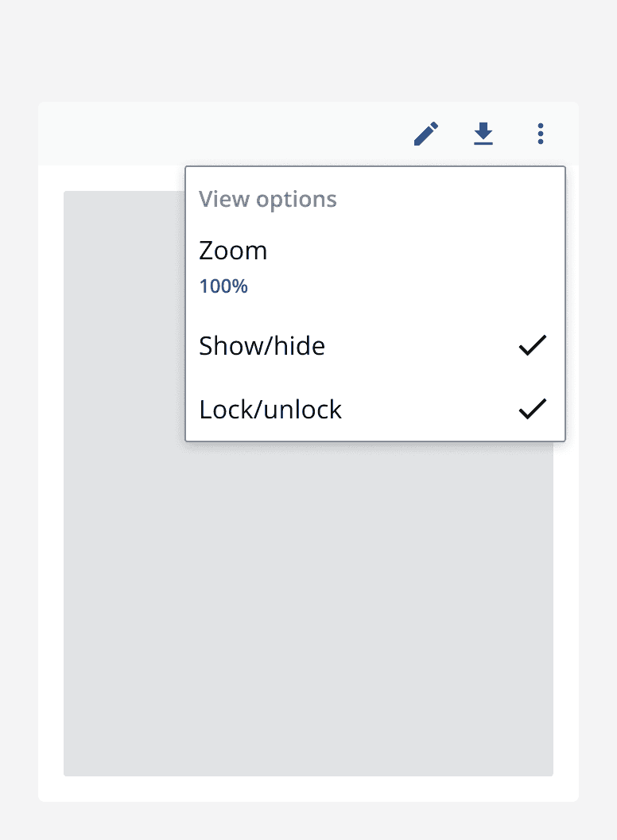This screenshot has height=840, width=617.
Task: Adjust zoom by clicking the 100% value
Action: point(223,286)
